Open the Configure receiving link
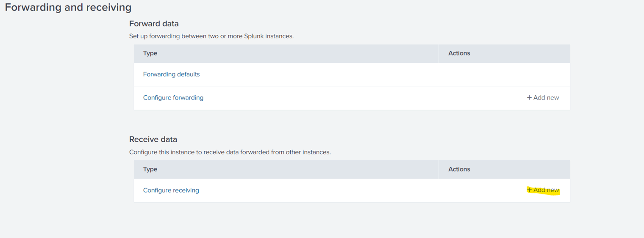This screenshot has width=644, height=238. [x=171, y=191]
